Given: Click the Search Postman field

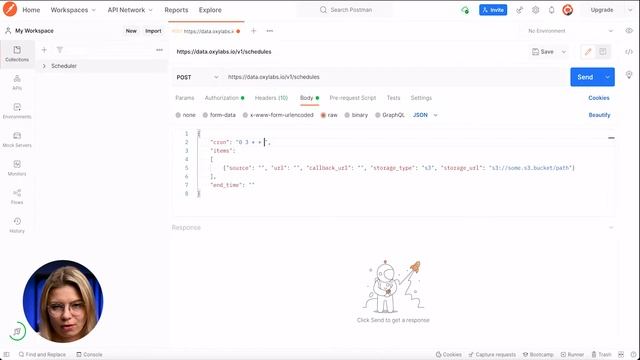Looking at the screenshot, I should click(346, 10).
